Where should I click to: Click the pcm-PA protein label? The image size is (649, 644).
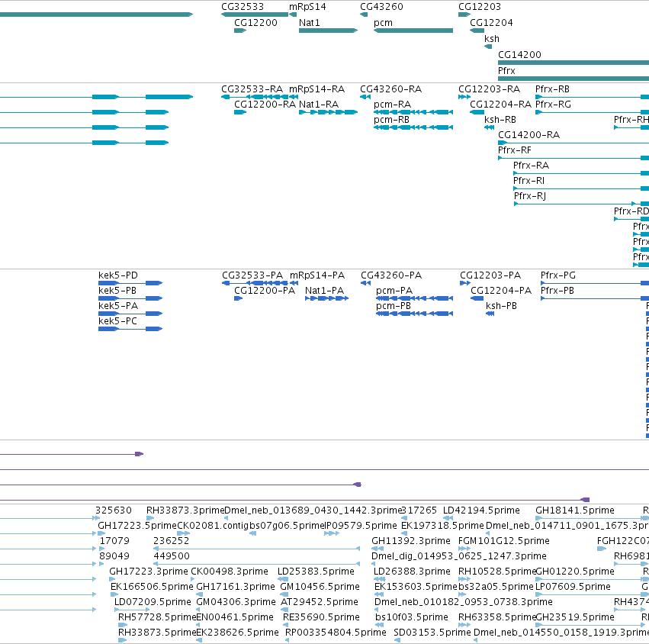(394, 291)
